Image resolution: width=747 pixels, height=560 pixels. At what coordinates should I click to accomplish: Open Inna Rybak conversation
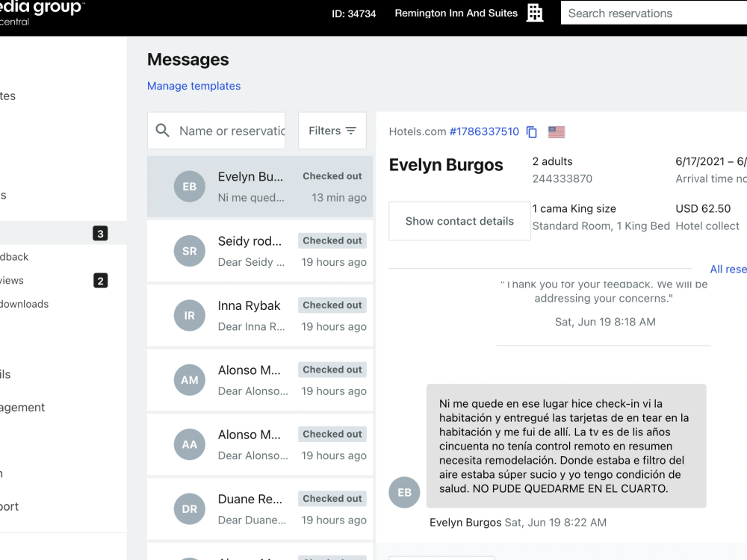click(x=260, y=315)
